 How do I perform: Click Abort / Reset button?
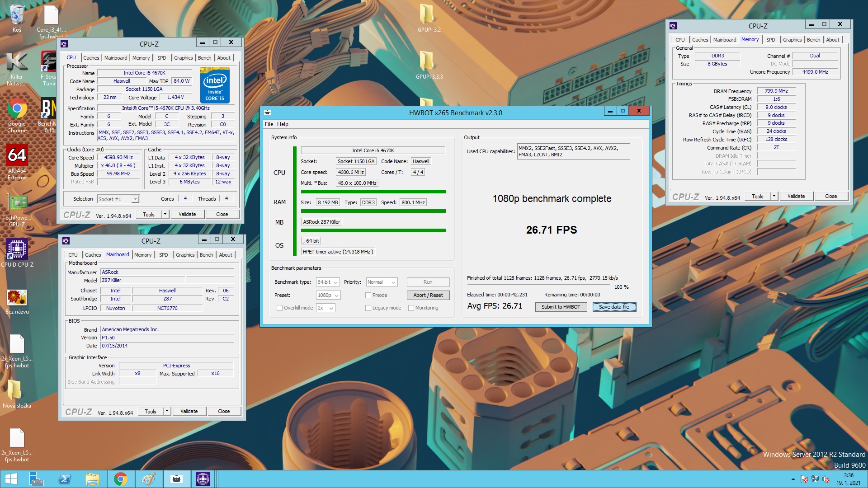[x=428, y=296]
